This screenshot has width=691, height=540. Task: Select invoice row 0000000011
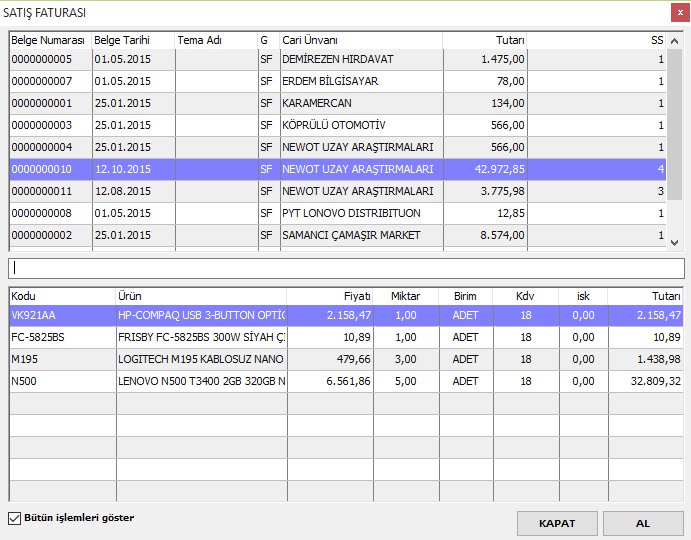[338, 191]
